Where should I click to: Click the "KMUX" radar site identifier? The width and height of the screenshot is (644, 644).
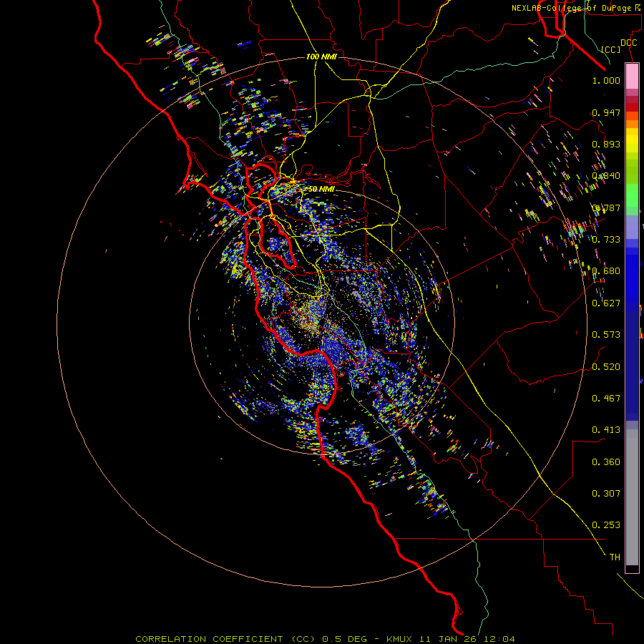399,639
